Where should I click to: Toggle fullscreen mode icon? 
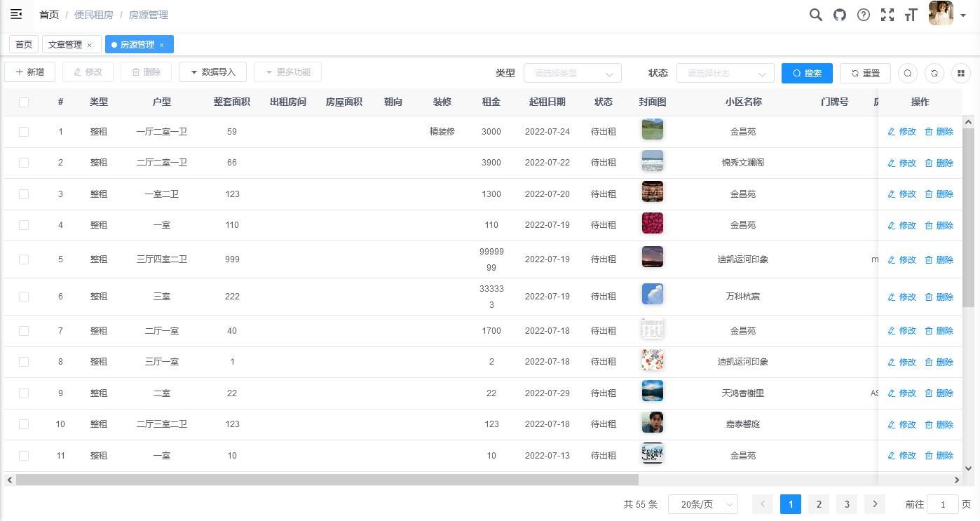(x=887, y=15)
